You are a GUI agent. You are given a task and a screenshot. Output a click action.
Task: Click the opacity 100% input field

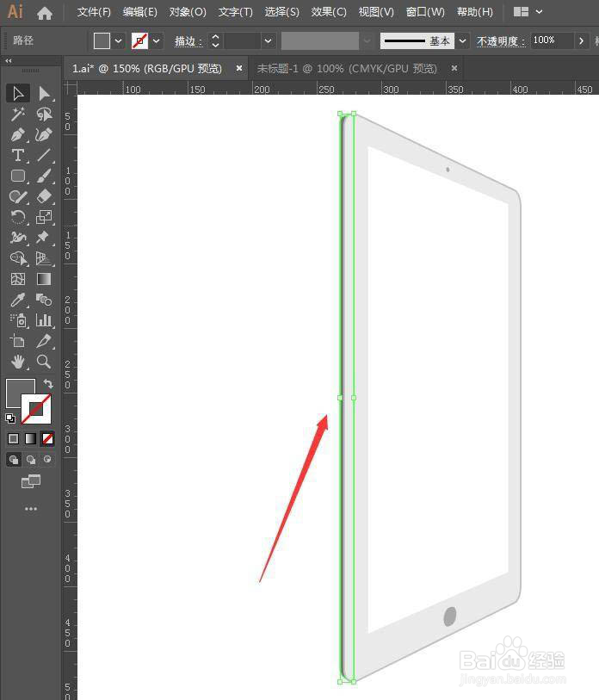552,40
